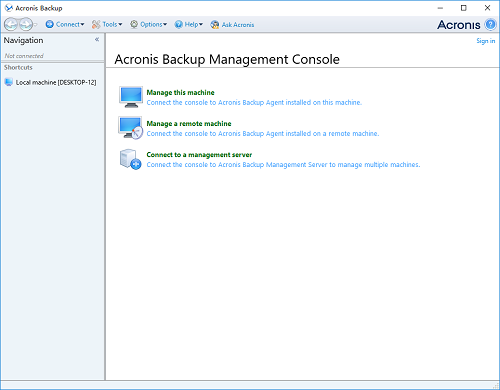Click the Back navigation arrow button
Screen dimensions: 500x390
pyautogui.click(x=11, y=24)
